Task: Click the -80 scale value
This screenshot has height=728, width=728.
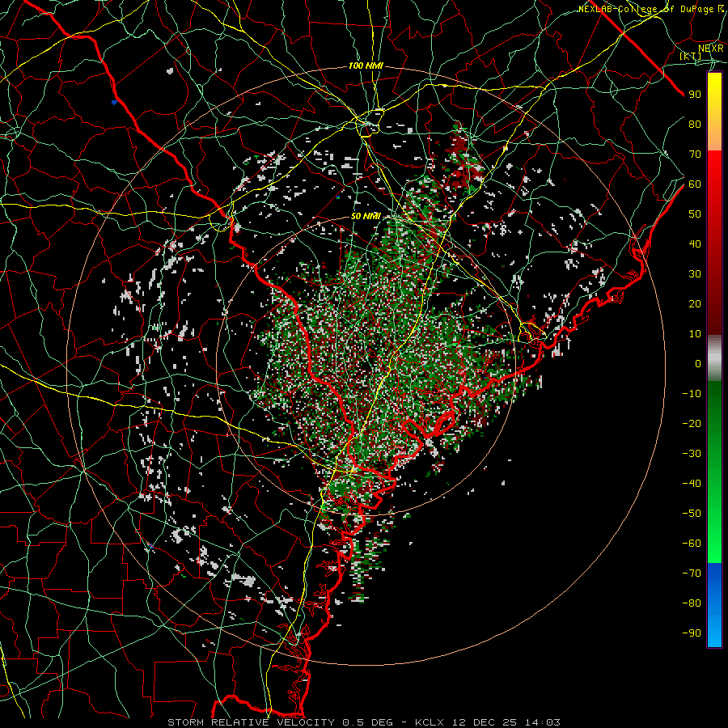Action: click(692, 603)
